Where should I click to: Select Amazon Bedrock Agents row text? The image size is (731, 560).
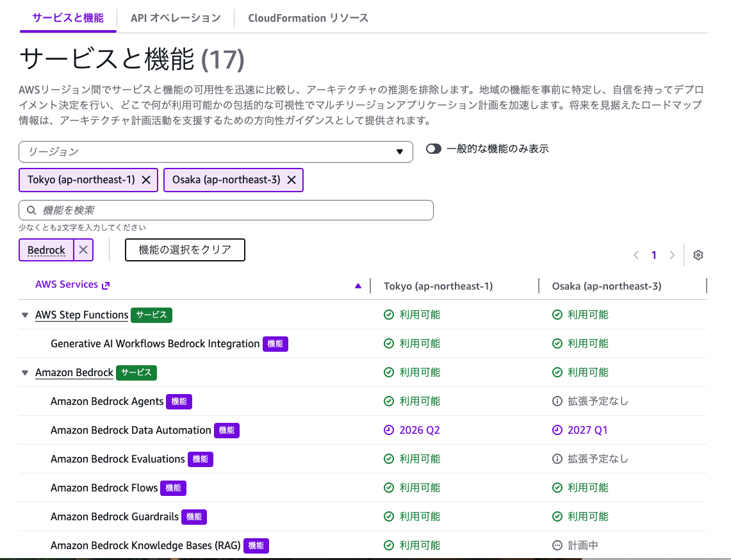click(x=107, y=402)
